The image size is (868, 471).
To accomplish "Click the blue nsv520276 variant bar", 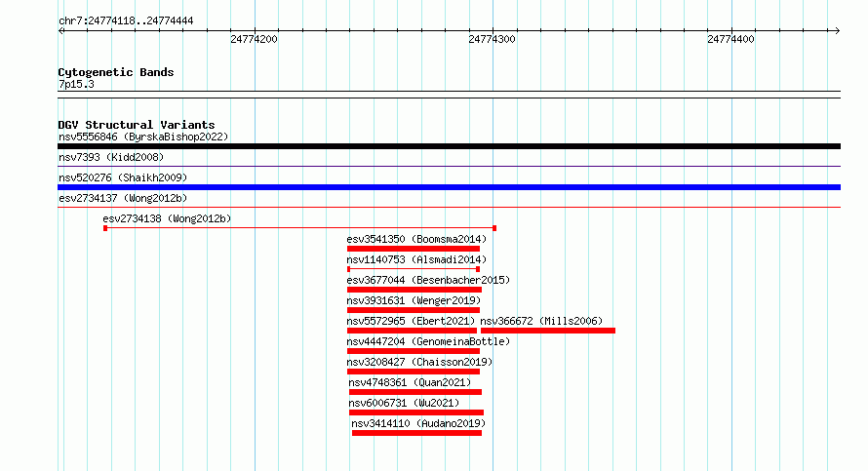I will [449, 187].
